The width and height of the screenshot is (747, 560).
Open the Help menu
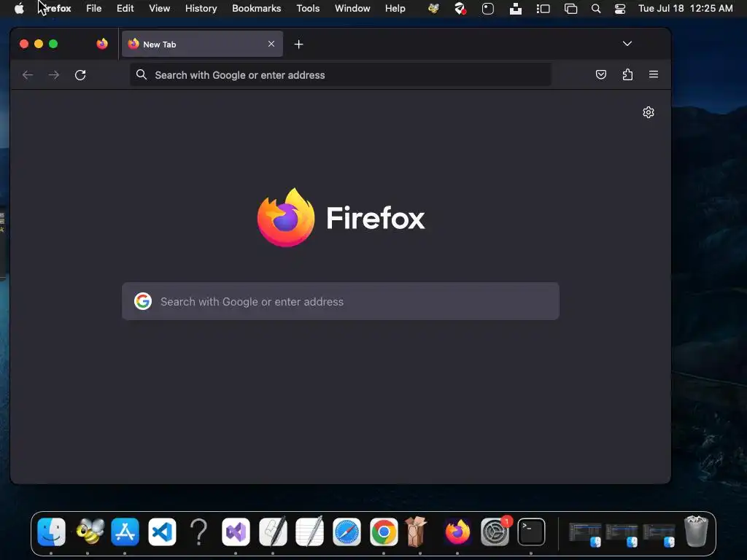pyautogui.click(x=395, y=8)
